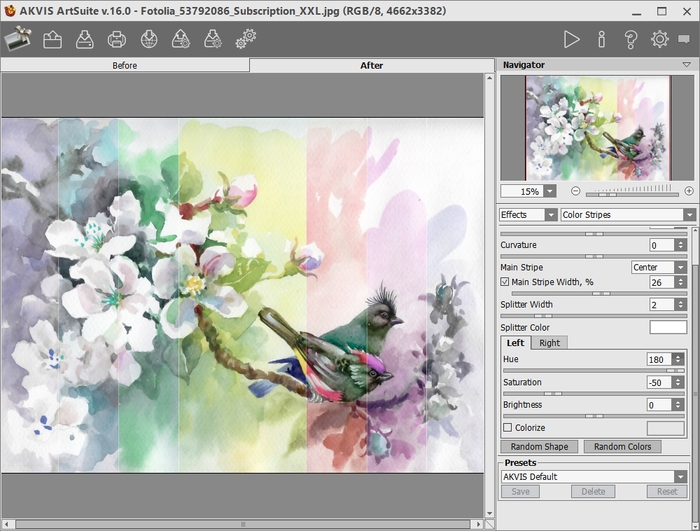Click the Main Stripe Width stepper arrows

tap(680, 282)
